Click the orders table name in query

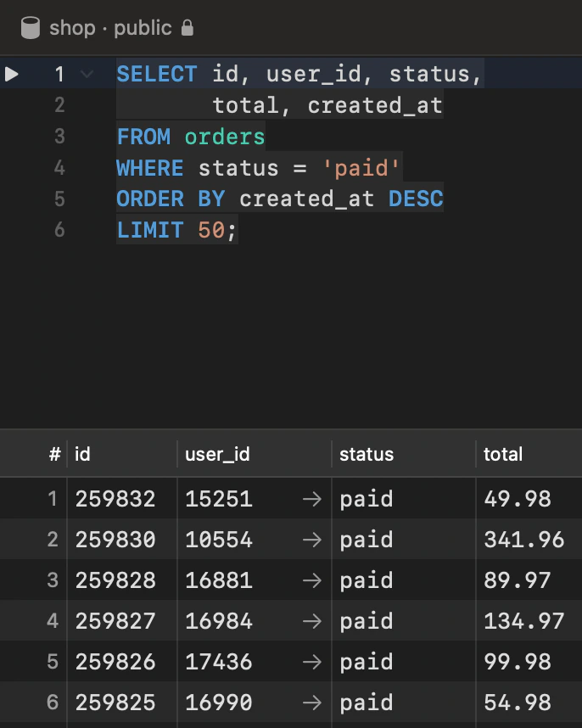click(x=225, y=137)
